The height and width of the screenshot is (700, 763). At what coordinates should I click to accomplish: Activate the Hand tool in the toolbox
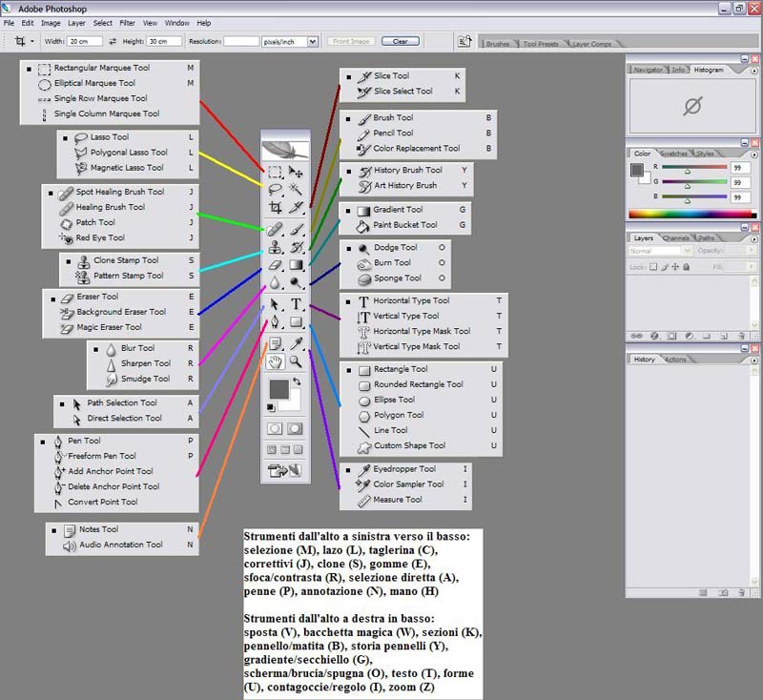click(x=275, y=361)
